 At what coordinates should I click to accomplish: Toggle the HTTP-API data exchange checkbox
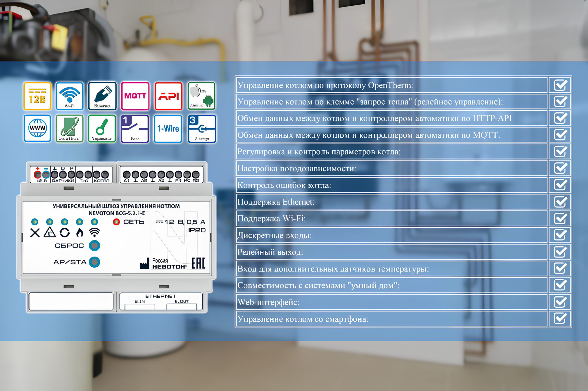561,118
